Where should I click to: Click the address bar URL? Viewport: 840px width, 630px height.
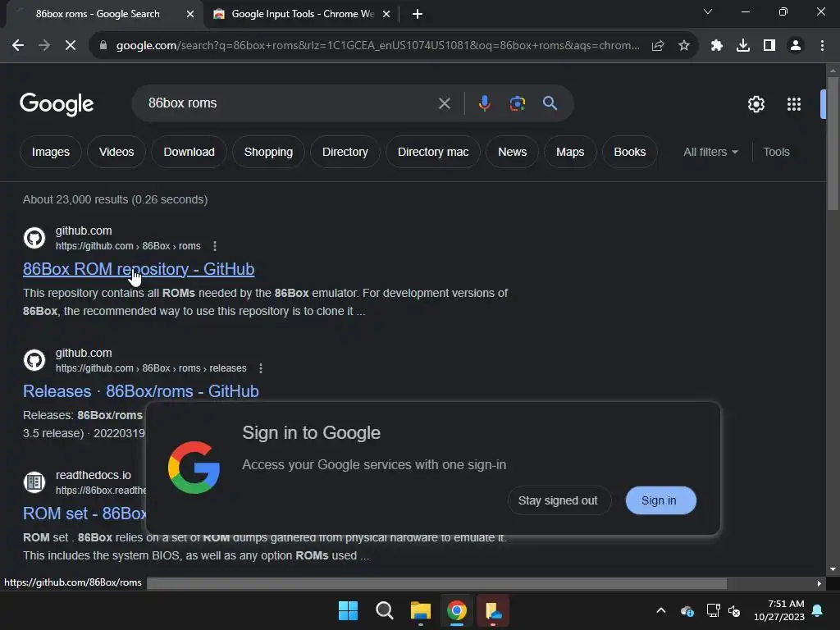click(x=377, y=46)
